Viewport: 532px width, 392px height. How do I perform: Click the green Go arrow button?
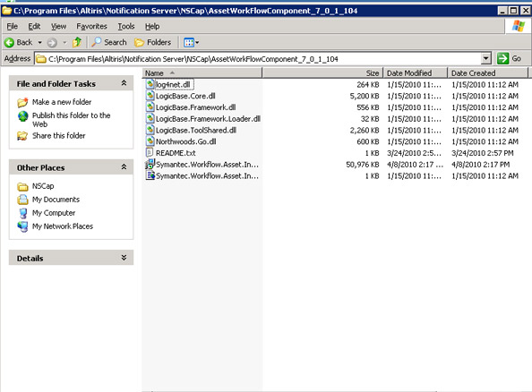click(502, 59)
